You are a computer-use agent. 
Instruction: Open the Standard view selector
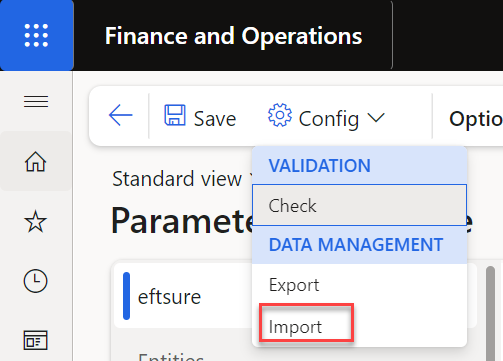coord(182,179)
